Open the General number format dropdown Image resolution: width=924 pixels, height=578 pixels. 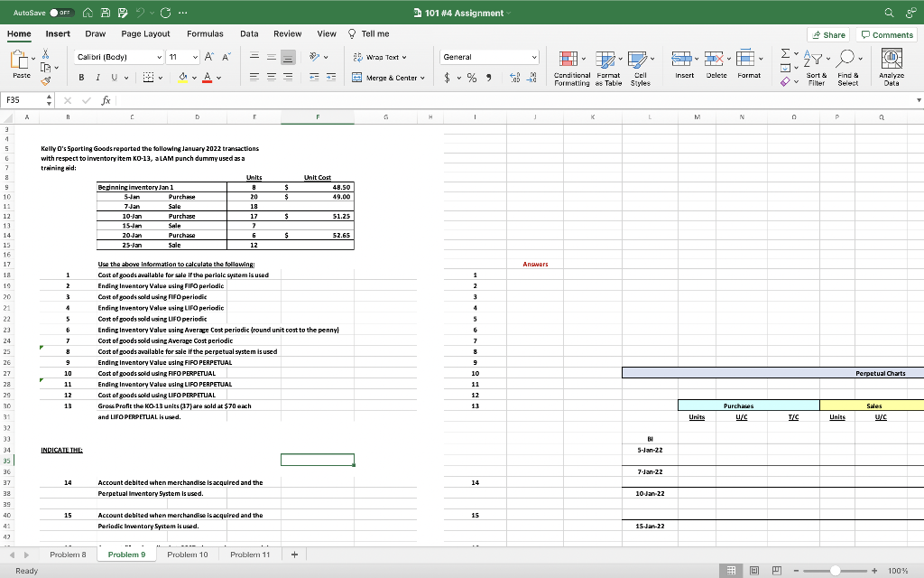pyautogui.click(x=534, y=57)
